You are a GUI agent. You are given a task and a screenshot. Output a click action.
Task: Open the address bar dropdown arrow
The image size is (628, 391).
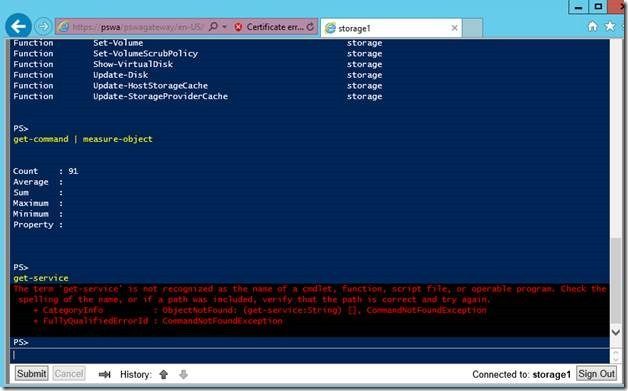click(225, 27)
